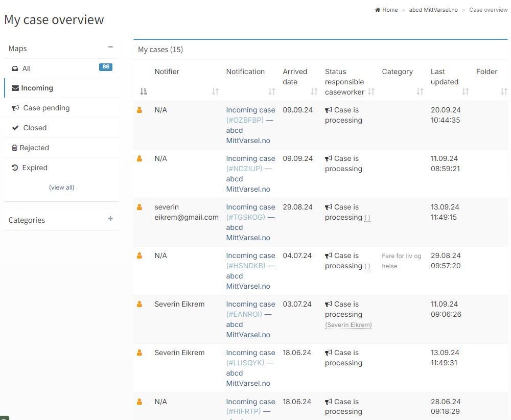Select the Expired maps item
This screenshot has width=511, height=420.
click(x=62, y=168)
